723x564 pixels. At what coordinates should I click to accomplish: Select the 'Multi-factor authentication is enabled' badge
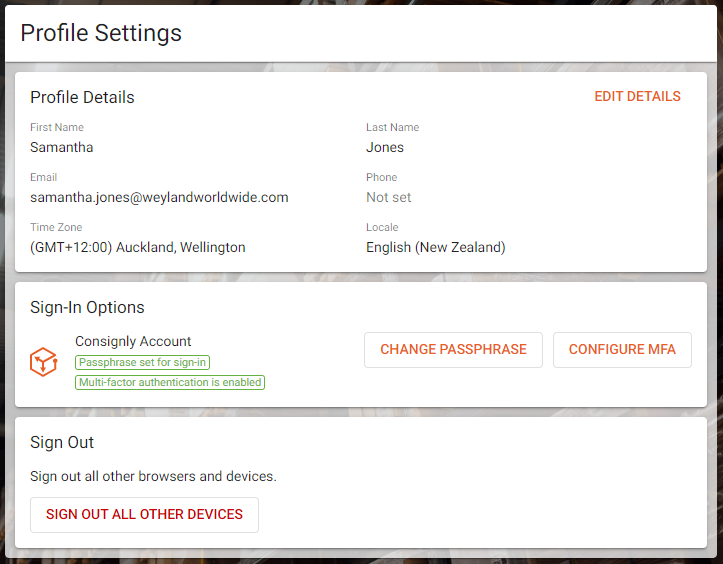click(170, 382)
